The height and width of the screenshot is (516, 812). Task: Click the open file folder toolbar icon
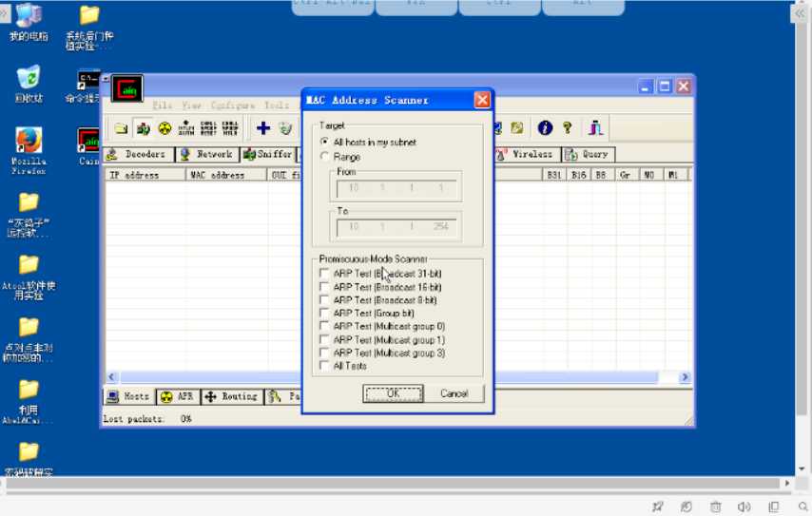click(x=121, y=128)
